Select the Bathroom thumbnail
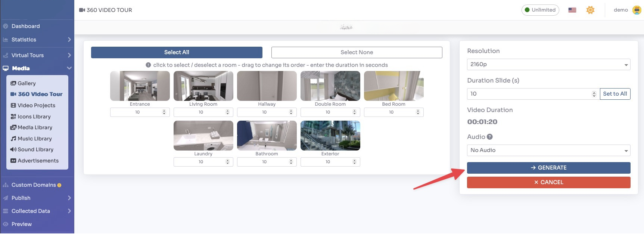Screen dimensions: 644x251 click(267, 136)
